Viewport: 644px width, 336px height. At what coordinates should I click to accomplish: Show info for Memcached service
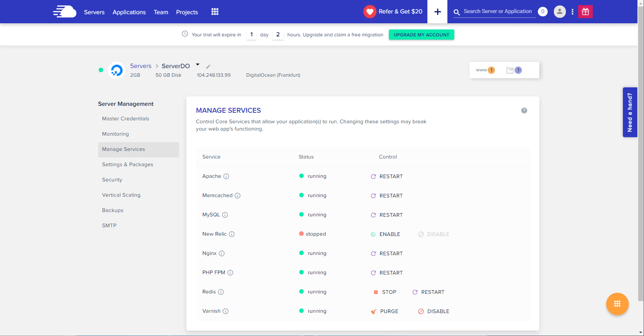click(x=238, y=196)
